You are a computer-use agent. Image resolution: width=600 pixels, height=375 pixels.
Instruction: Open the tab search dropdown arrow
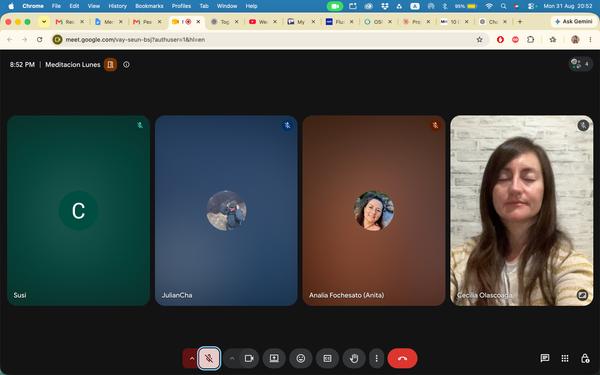click(44, 22)
